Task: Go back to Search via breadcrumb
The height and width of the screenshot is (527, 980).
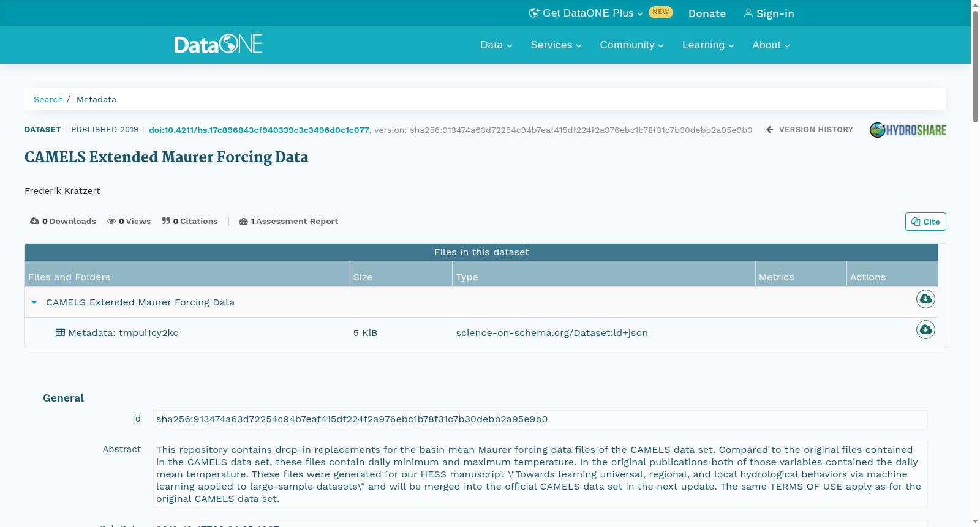Action: pos(48,99)
